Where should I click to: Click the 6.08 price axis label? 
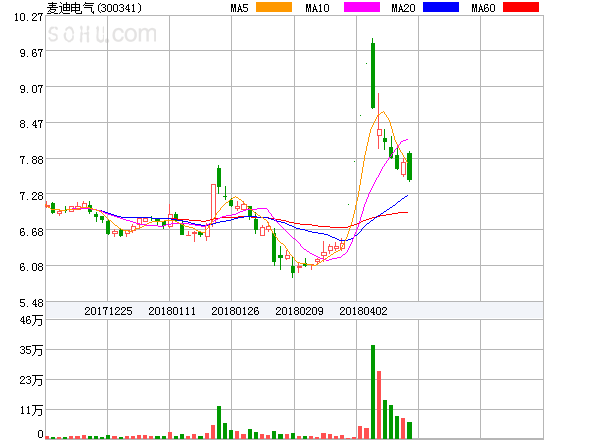[31, 267]
